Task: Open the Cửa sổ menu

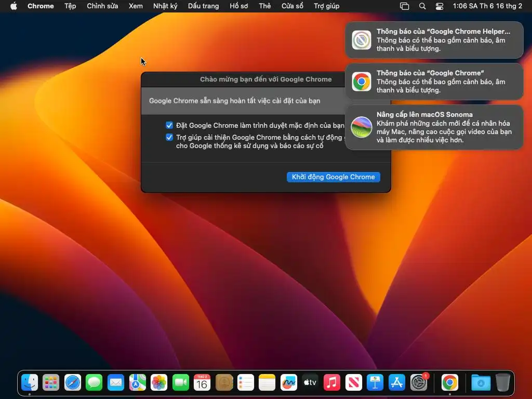Action: click(292, 6)
